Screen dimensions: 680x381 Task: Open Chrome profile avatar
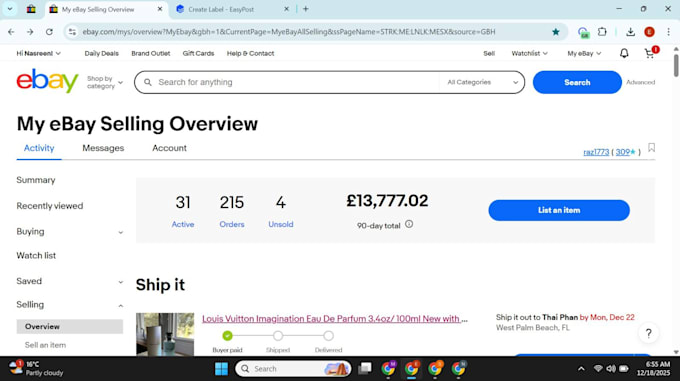(x=649, y=32)
